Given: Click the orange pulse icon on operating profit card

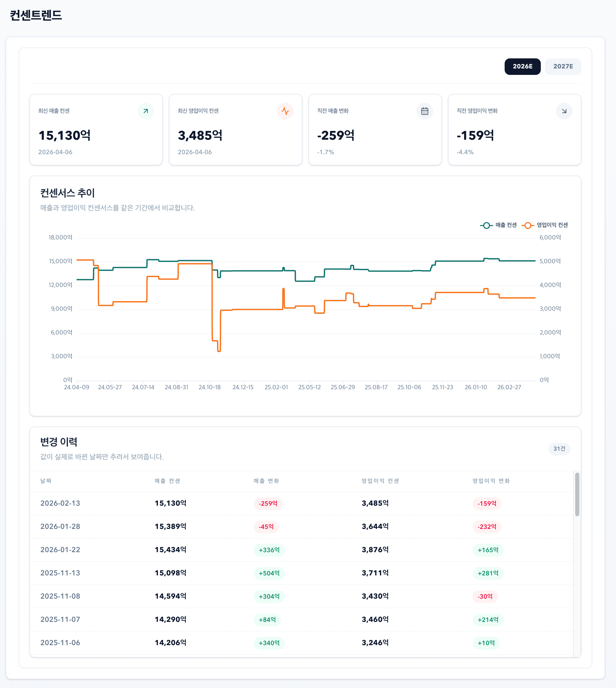Looking at the screenshot, I should point(285,111).
